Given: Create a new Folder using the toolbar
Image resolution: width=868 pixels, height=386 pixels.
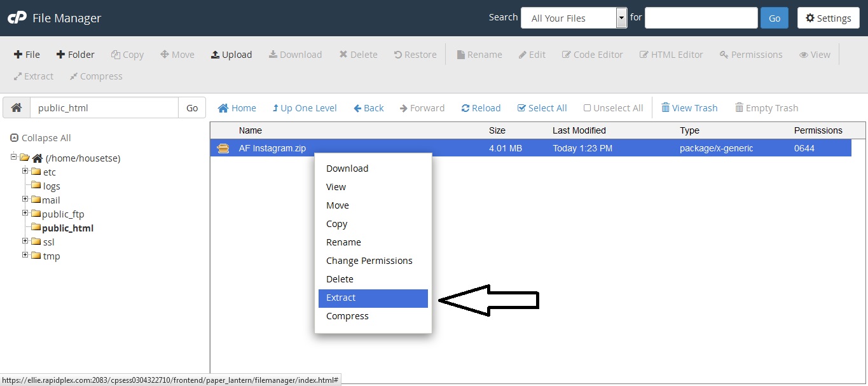Looking at the screenshot, I should (75, 54).
